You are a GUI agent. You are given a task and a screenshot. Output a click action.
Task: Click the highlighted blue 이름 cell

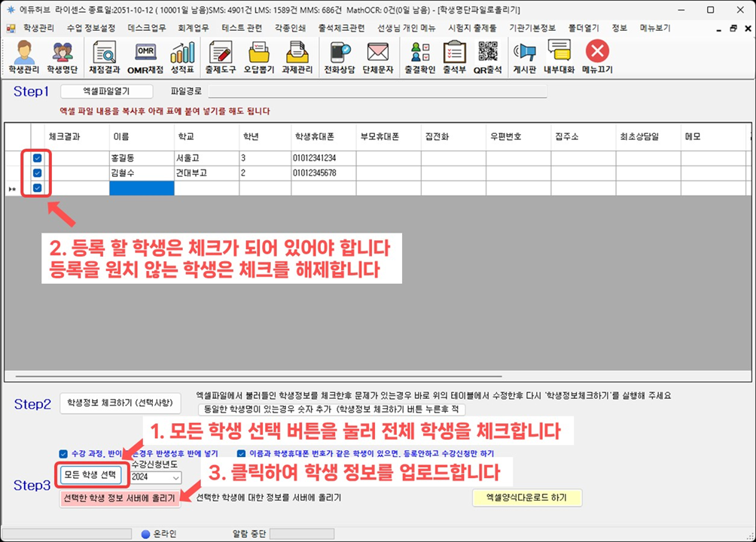(142, 188)
